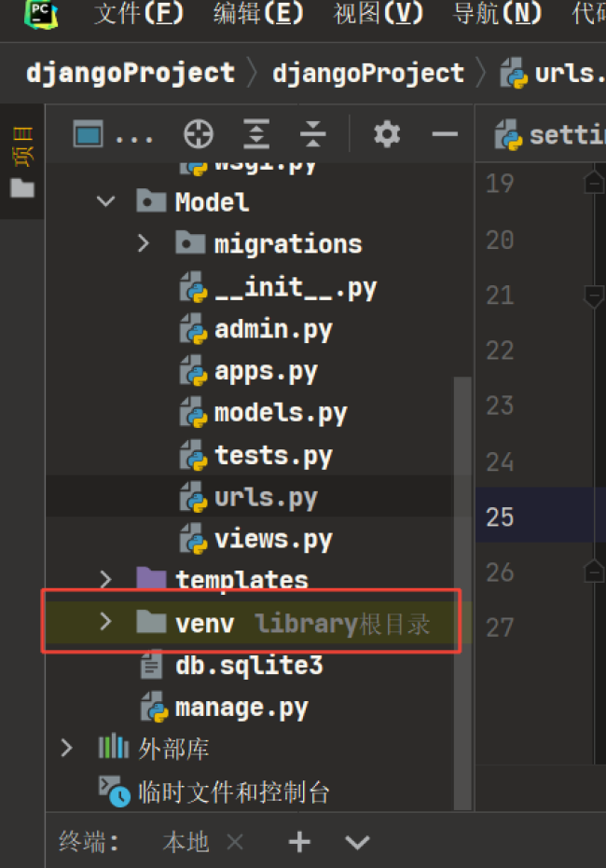Open the terminal tabs dropdown arrow
This screenshot has height=868, width=606.
point(357,843)
